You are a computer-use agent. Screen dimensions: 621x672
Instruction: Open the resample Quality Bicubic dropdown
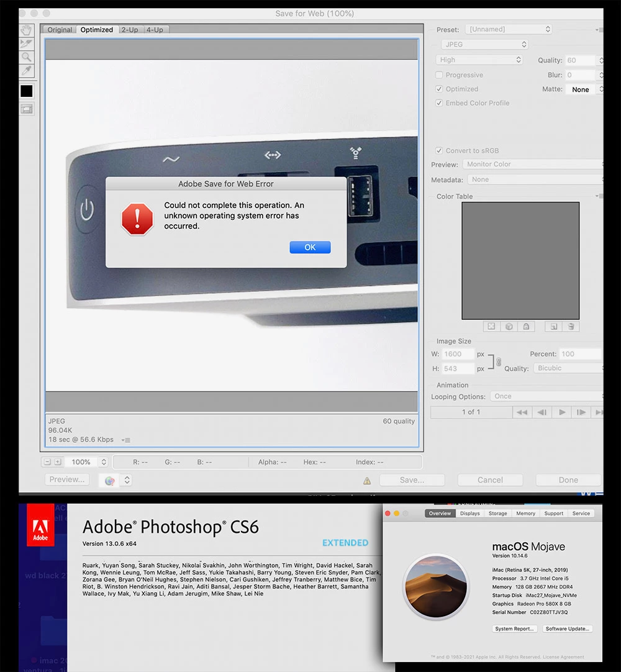[568, 368]
